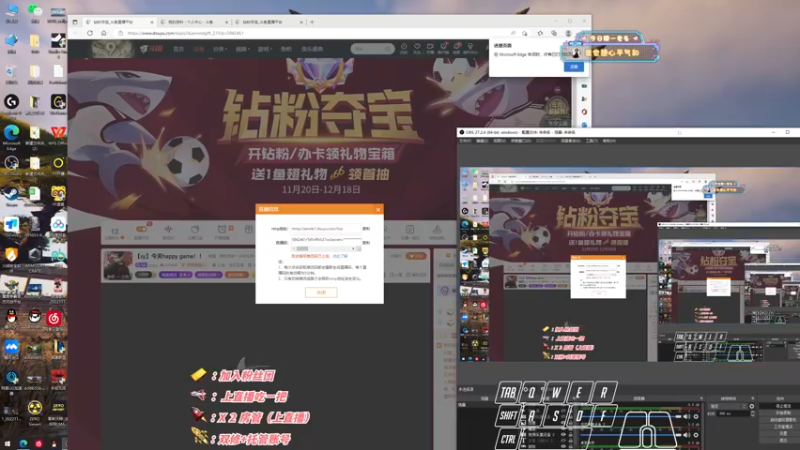Open the QQ penguin desktop icon
The width and height of the screenshot is (800, 450).
[11, 317]
